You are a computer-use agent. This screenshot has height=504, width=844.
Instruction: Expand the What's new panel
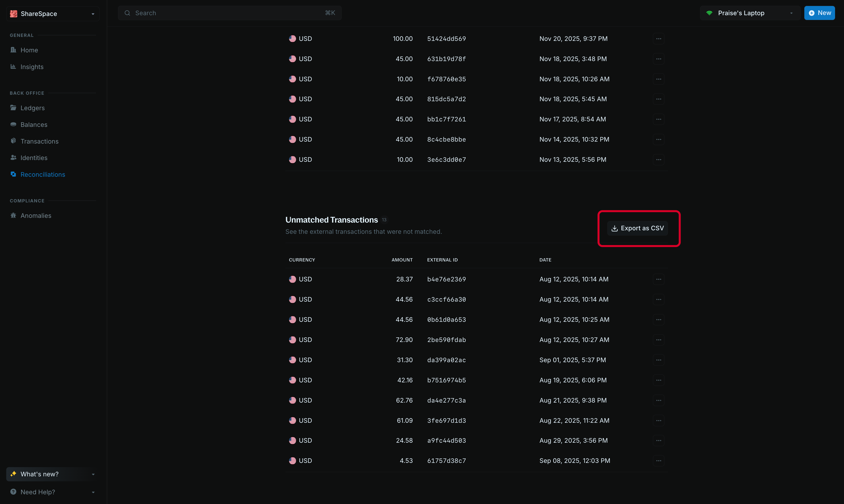(x=53, y=474)
